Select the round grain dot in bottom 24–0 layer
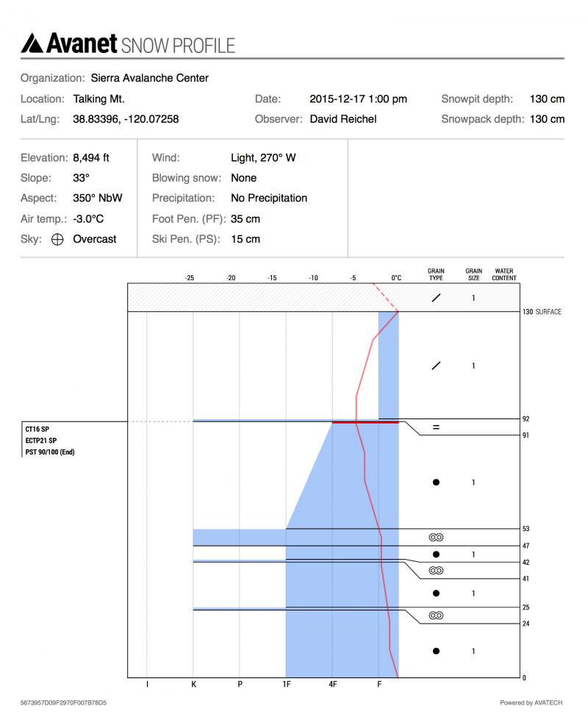This screenshot has width=588, height=720. click(x=436, y=651)
